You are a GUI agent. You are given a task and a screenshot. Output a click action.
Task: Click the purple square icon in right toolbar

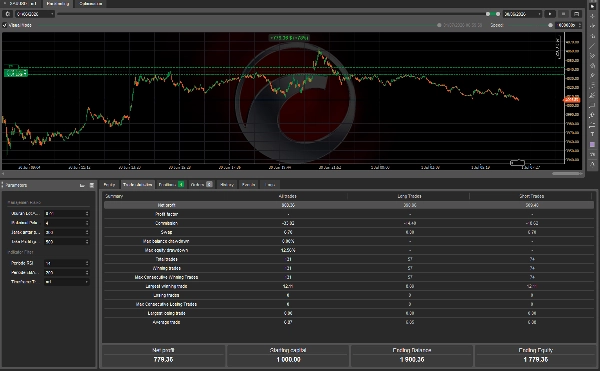coord(592,145)
